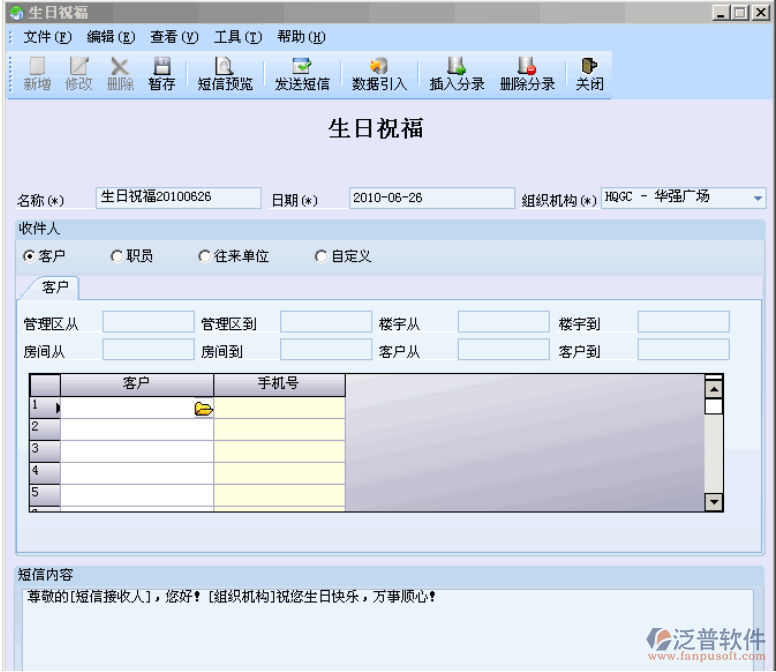
Task: Select the 职员 radio button
Action: click(116, 256)
